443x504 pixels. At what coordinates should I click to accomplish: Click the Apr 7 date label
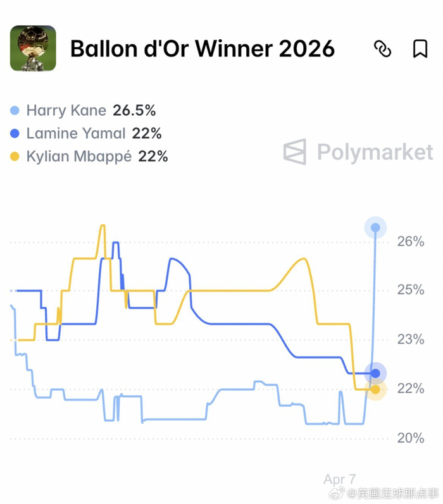(x=340, y=479)
